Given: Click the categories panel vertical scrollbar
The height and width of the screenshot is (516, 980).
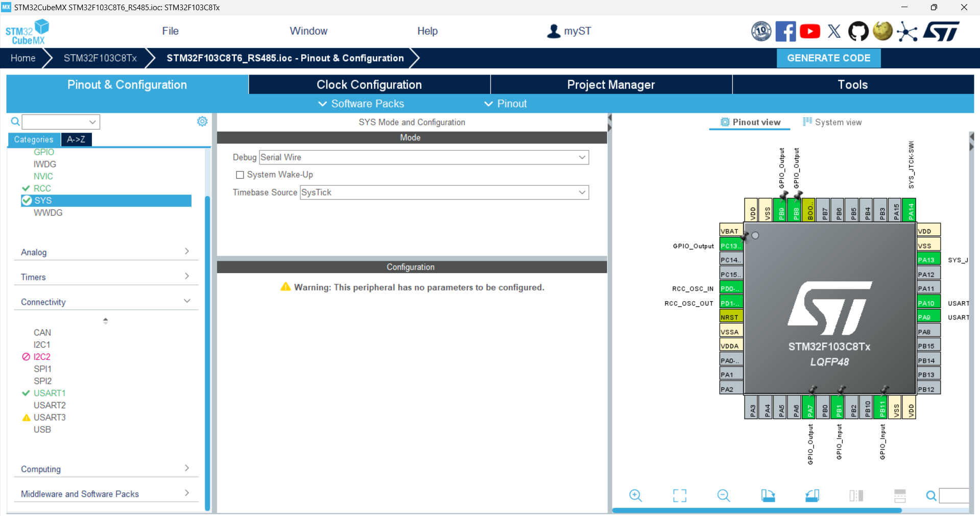Looking at the screenshot, I should [x=207, y=352].
